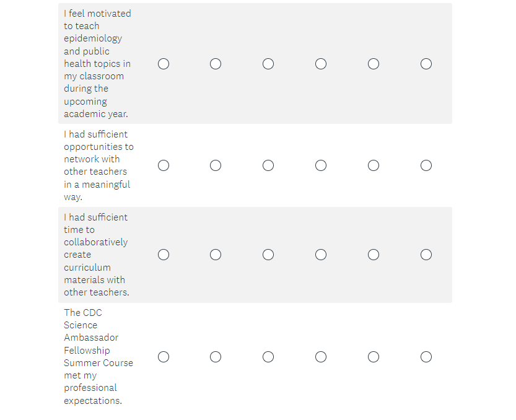Image resolution: width=516 pixels, height=420 pixels.
Task: Choose third radio for network with teachers row
Action: click(x=268, y=165)
